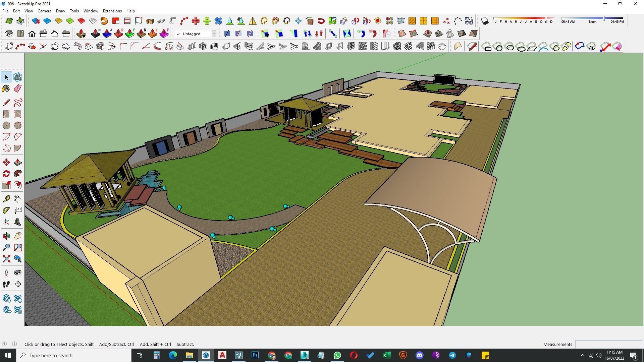Pick the 3D Text tool
Screen dimensions: 644x362
click(18, 222)
